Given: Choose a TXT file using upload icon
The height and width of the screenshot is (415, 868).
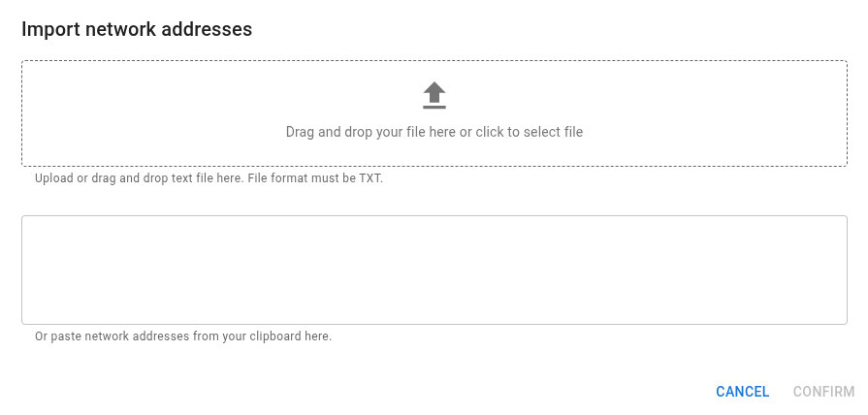Looking at the screenshot, I should [x=434, y=95].
